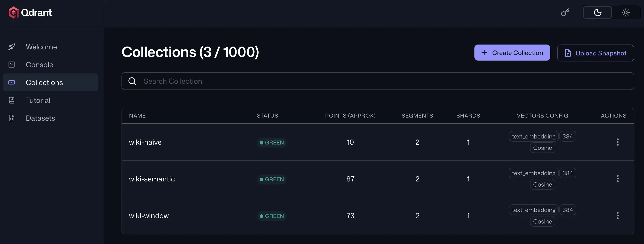The height and width of the screenshot is (244, 644).
Task: Click the Upload Snapshot button
Action: click(x=595, y=53)
